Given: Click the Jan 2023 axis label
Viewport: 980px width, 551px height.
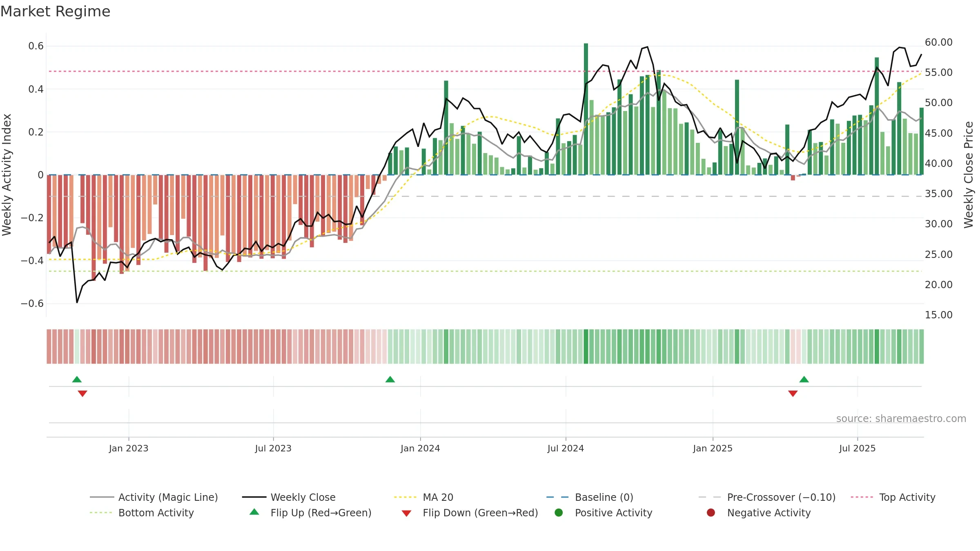Looking at the screenshot, I should coord(129,449).
